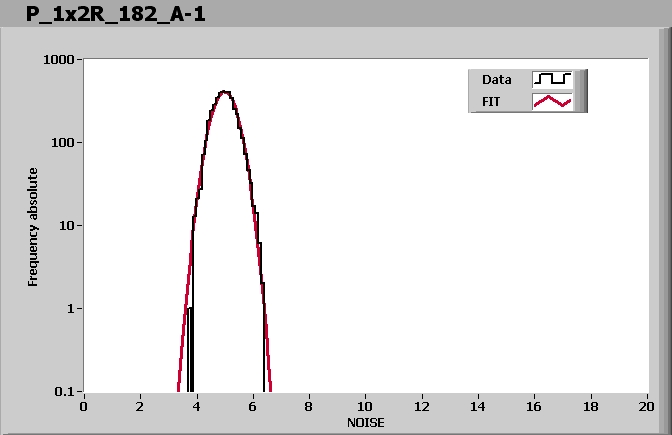Image resolution: width=672 pixels, height=435 pixels.
Task: Click the NOISE x-axis label
Action: [366, 423]
